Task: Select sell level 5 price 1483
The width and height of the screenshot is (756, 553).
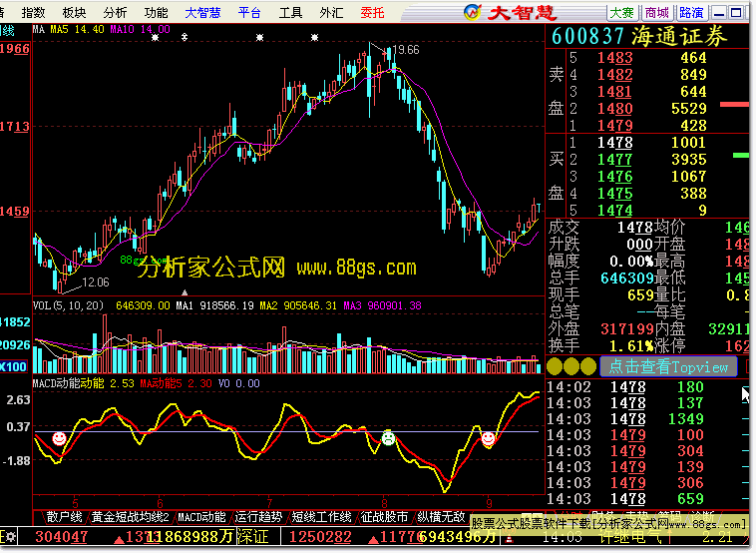Action: point(614,58)
